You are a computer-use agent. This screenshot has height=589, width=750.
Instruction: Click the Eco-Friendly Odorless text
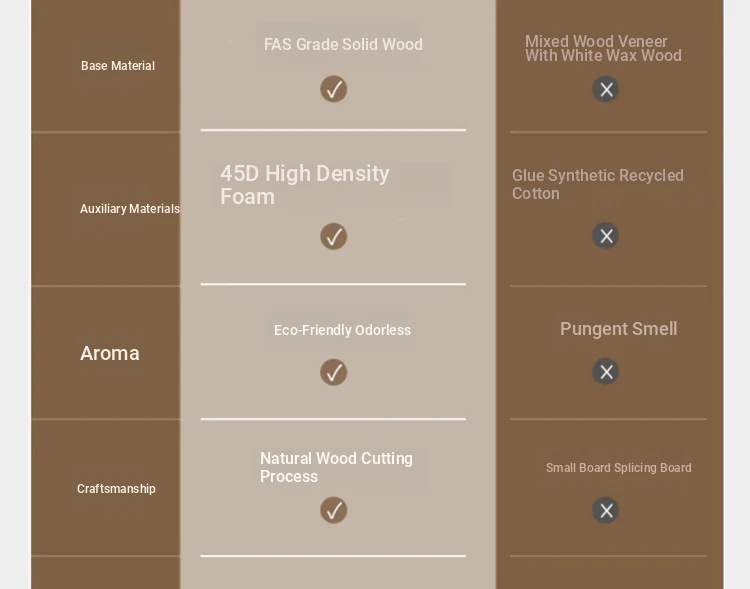pos(342,330)
